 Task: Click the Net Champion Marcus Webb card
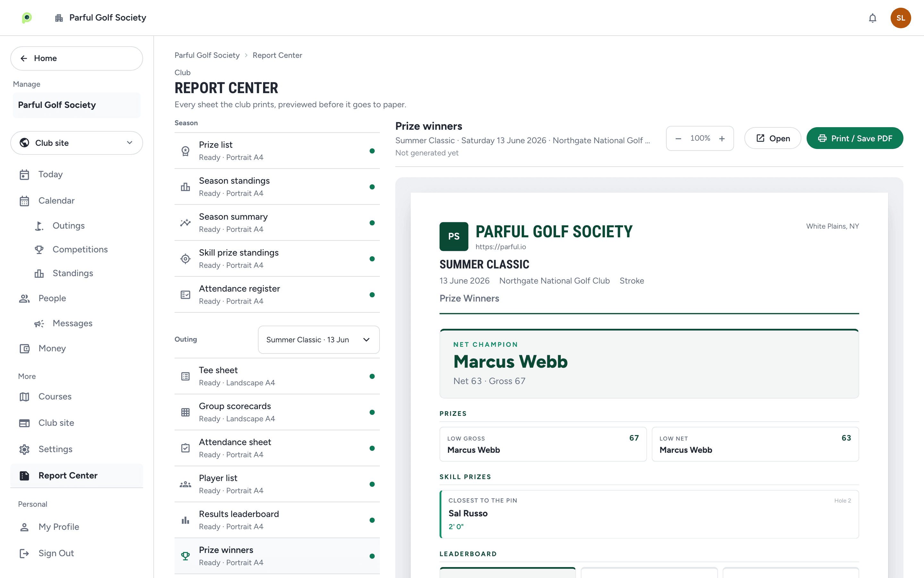click(x=649, y=364)
